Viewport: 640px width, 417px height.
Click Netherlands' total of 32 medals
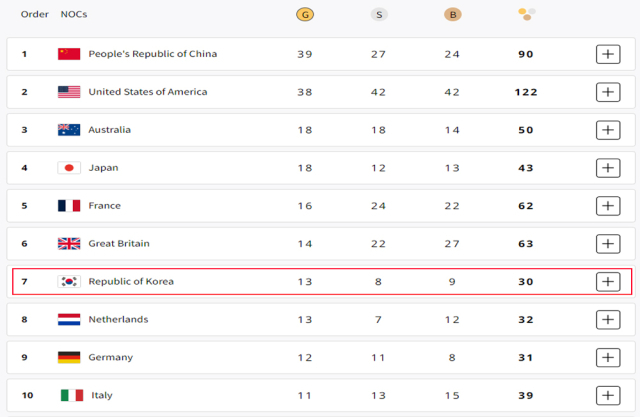coord(526,320)
